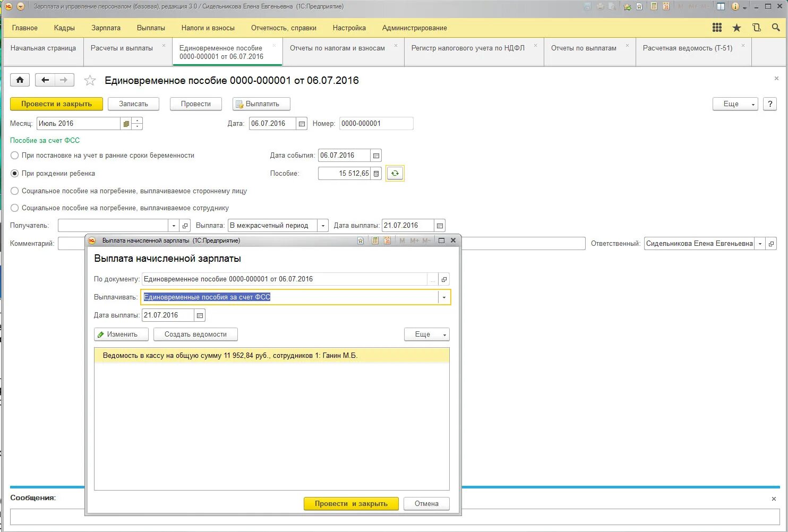The image size is (788, 532).
Task: Star the Единовременное пособие document title
Action: (x=90, y=81)
